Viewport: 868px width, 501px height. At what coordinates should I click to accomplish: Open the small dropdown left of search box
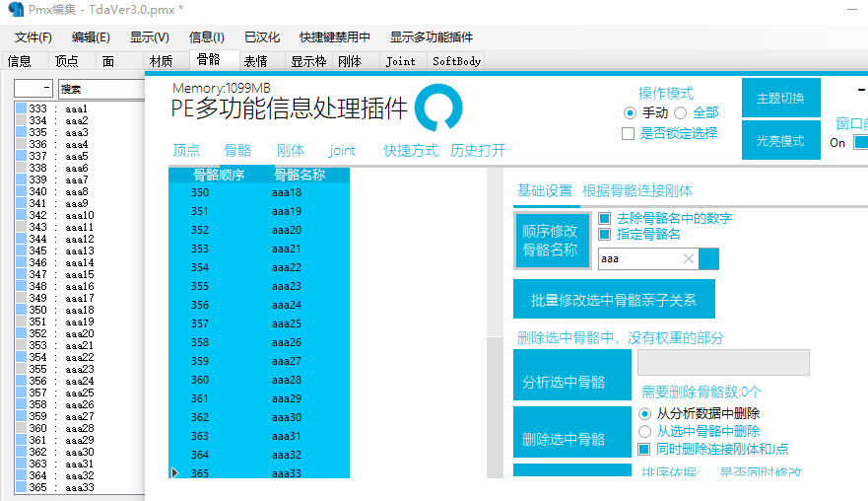pos(33,88)
